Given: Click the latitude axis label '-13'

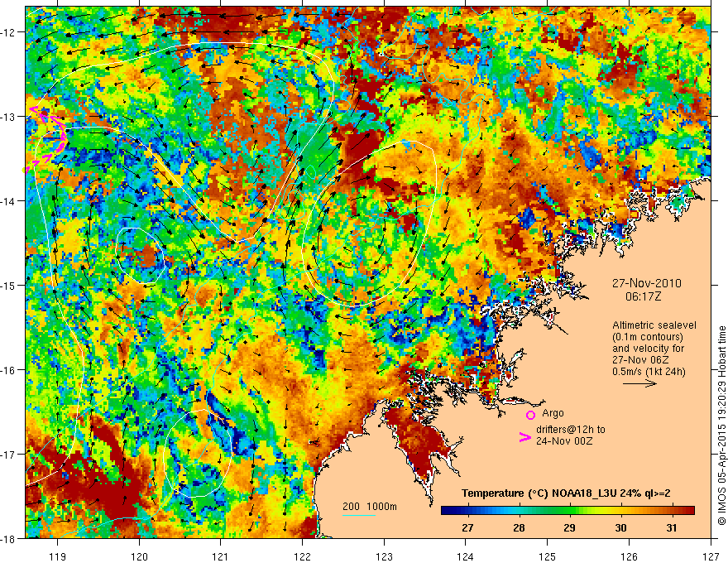Looking at the screenshot, I should 8,117.
